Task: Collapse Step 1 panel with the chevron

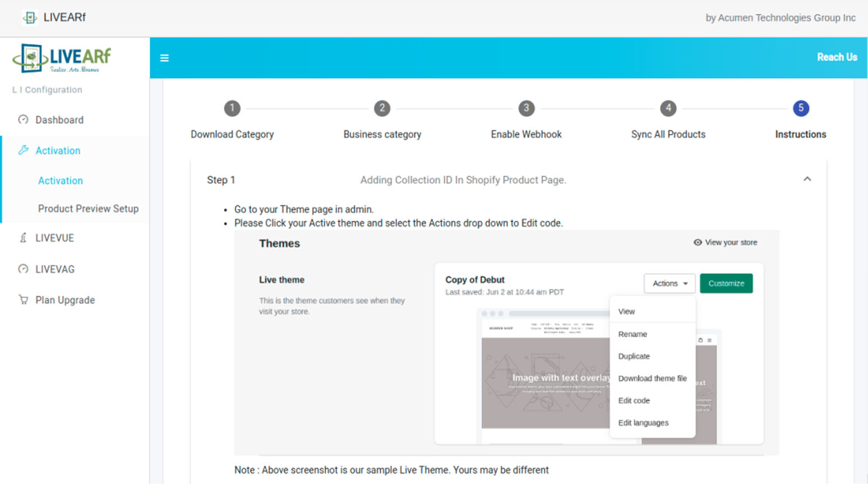Action: 807,179
